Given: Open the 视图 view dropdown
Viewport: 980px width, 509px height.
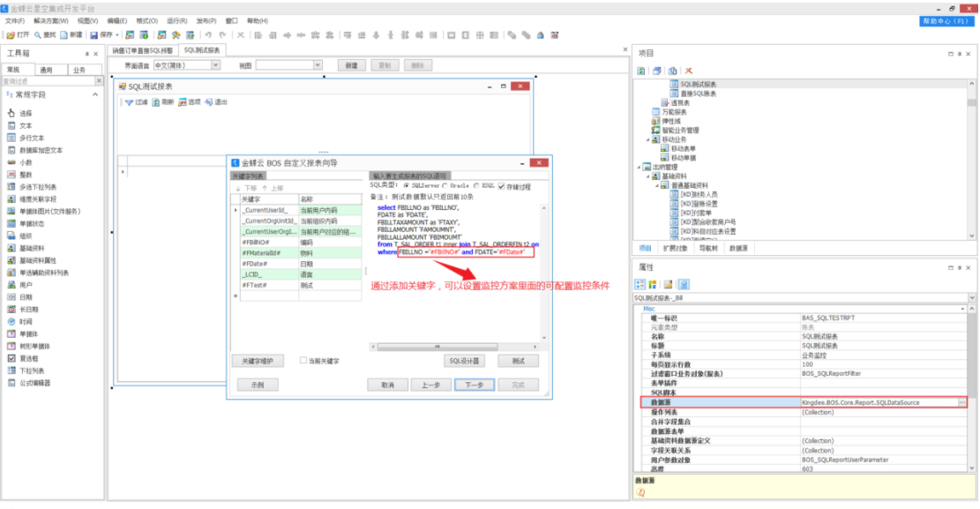Looking at the screenshot, I should click(x=318, y=65).
